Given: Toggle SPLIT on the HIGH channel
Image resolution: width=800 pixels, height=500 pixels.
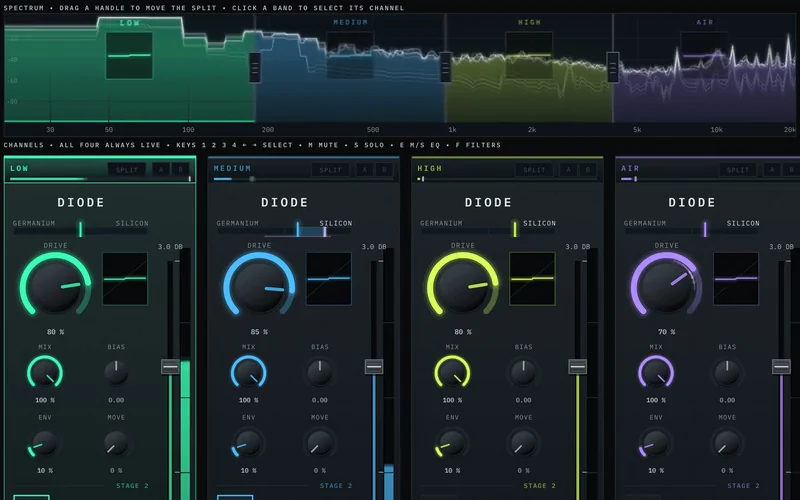Looking at the screenshot, I should pyautogui.click(x=534, y=170).
